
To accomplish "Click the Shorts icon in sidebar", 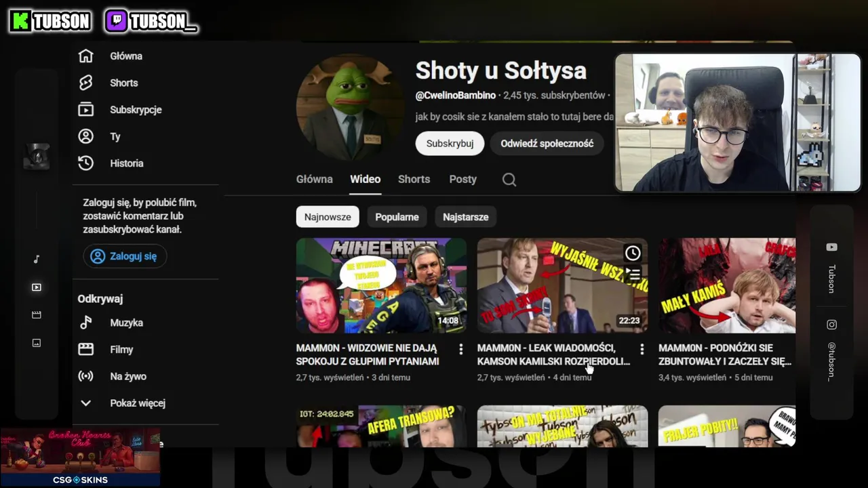I will pos(85,83).
